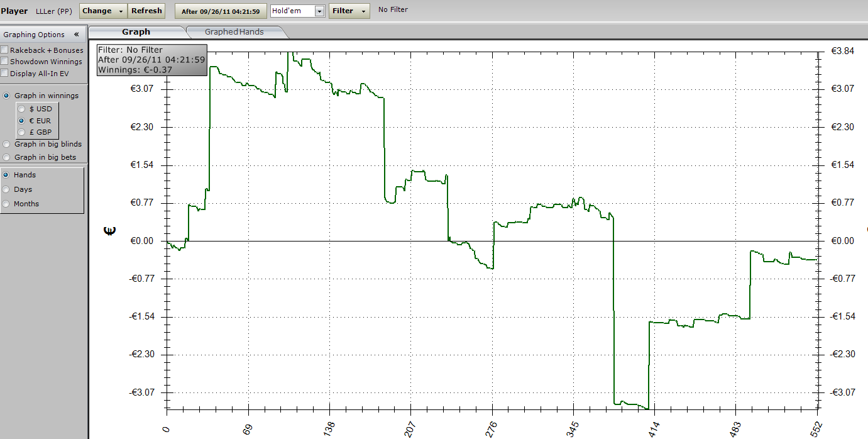
Task: Click the Winnings: €-0.37 legend text
Action: 135,69
